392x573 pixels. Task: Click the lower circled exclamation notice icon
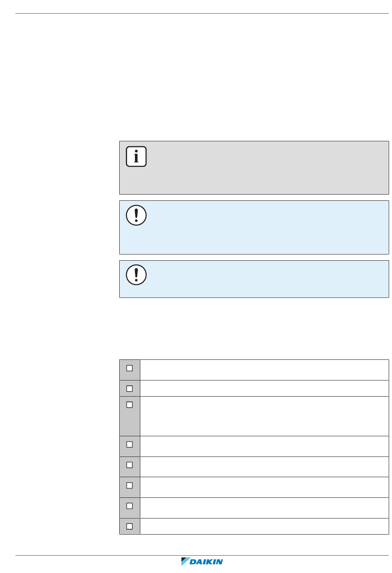click(136, 275)
